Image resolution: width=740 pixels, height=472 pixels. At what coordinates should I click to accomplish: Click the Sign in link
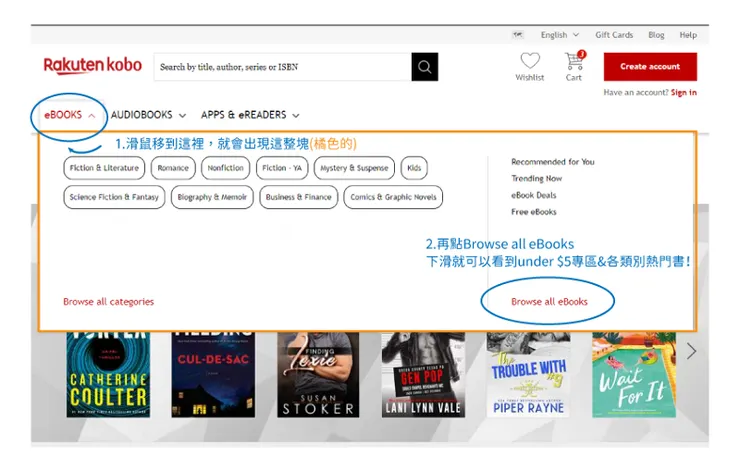coord(683,93)
